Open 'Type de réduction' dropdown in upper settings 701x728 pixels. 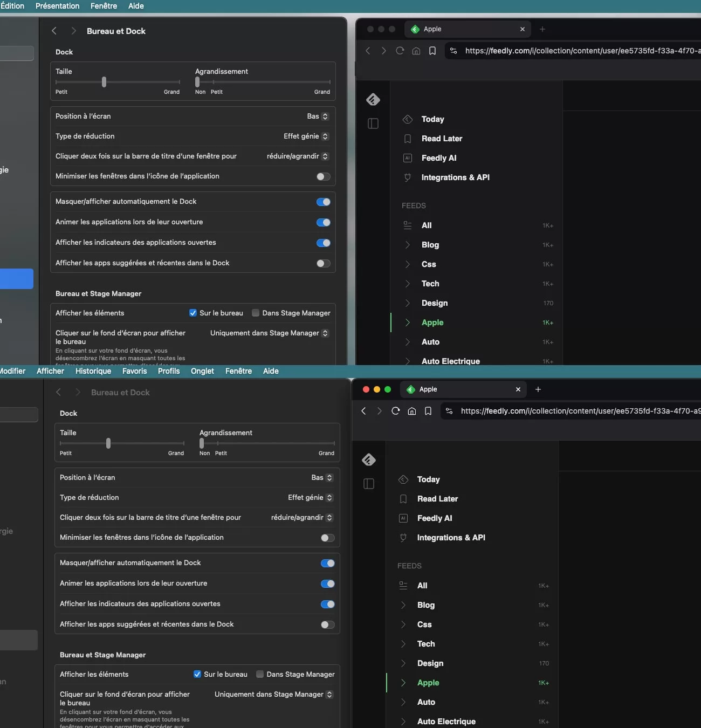[306, 136]
